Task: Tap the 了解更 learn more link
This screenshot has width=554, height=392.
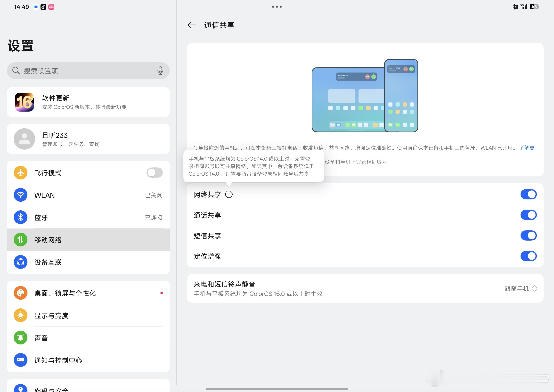Action: click(x=527, y=148)
